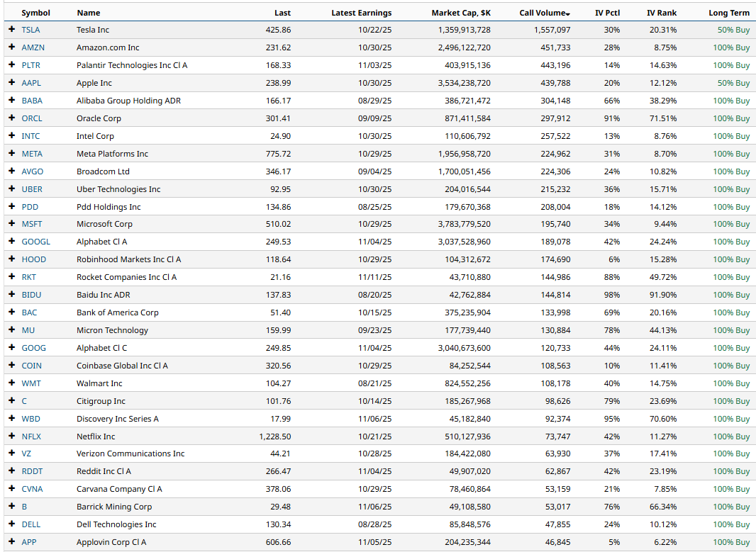Open the APP symbol link

[x=29, y=542]
